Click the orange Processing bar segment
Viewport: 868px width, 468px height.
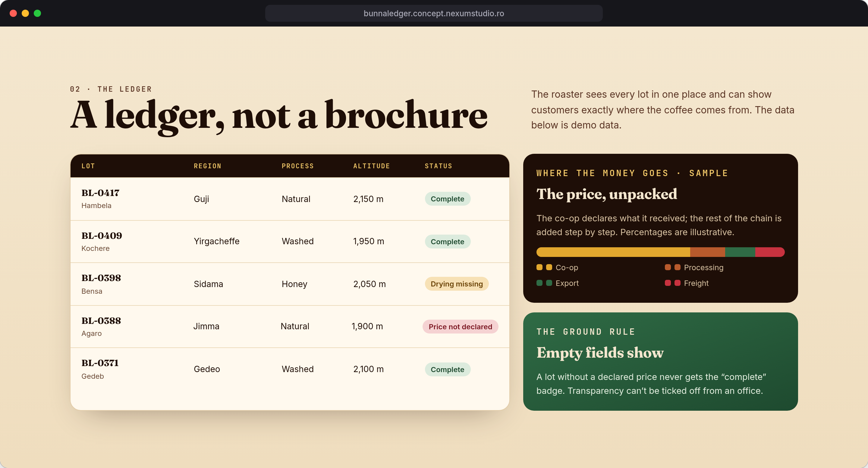pyautogui.click(x=707, y=252)
